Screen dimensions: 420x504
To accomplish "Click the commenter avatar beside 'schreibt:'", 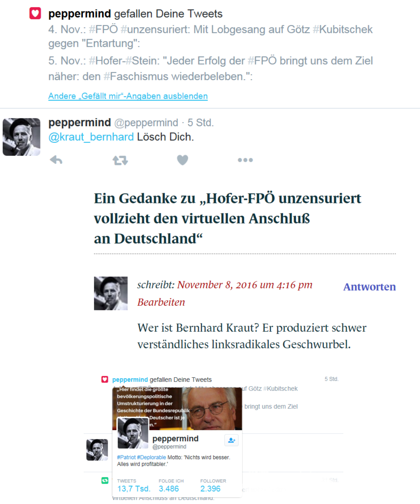I will tap(111, 293).
